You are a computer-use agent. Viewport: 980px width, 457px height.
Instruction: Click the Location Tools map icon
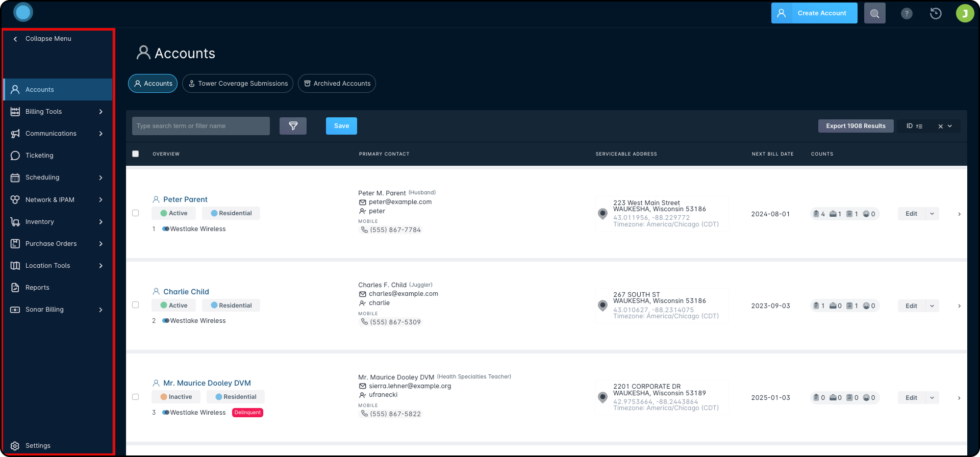coord(15,266)
